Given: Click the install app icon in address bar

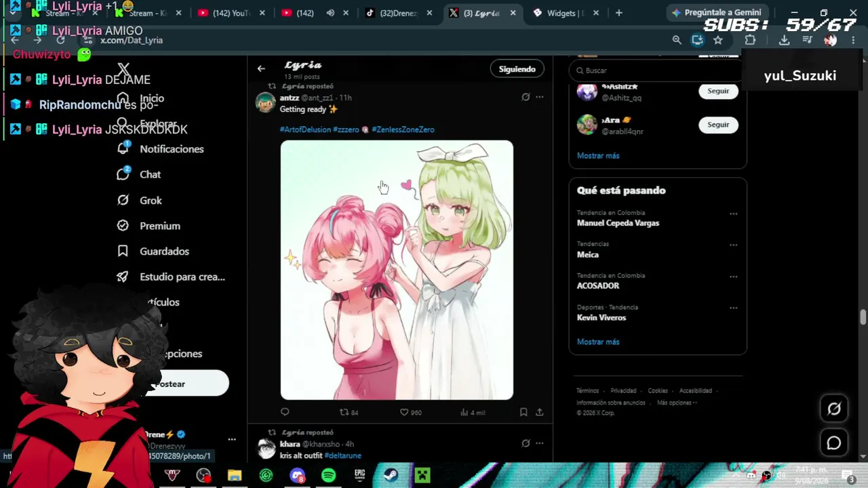Looking at the screenshot, I should tap(697, 40).
